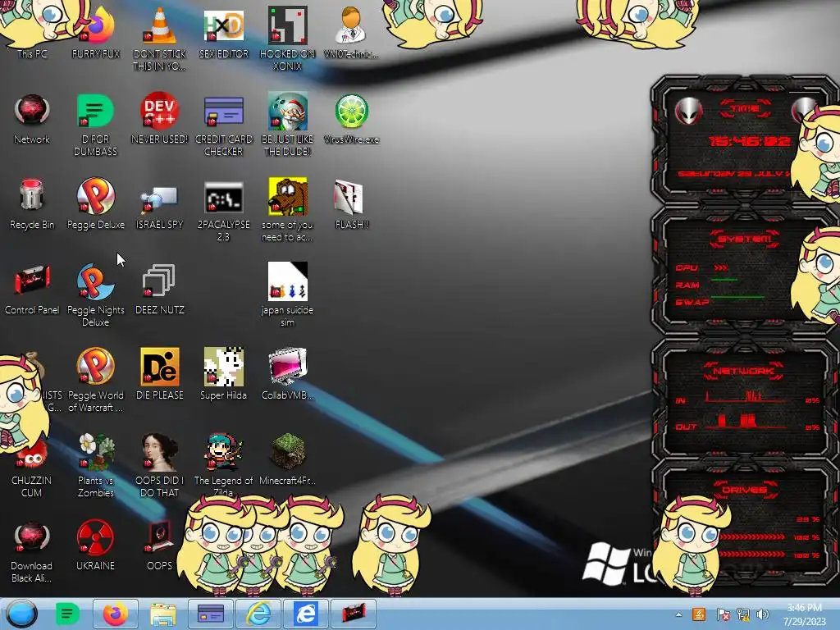The height and width of the screenshot is (630, 840).
Task: Launch Plants vs Zombies shortcut
Action: pos(95,465)
